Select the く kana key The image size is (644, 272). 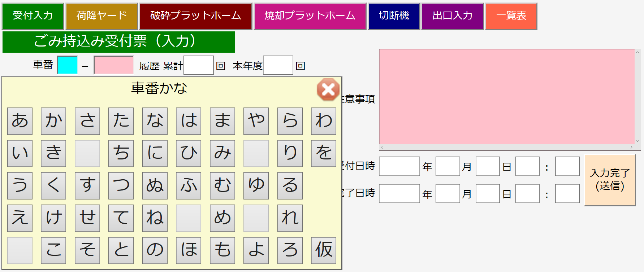53,186
